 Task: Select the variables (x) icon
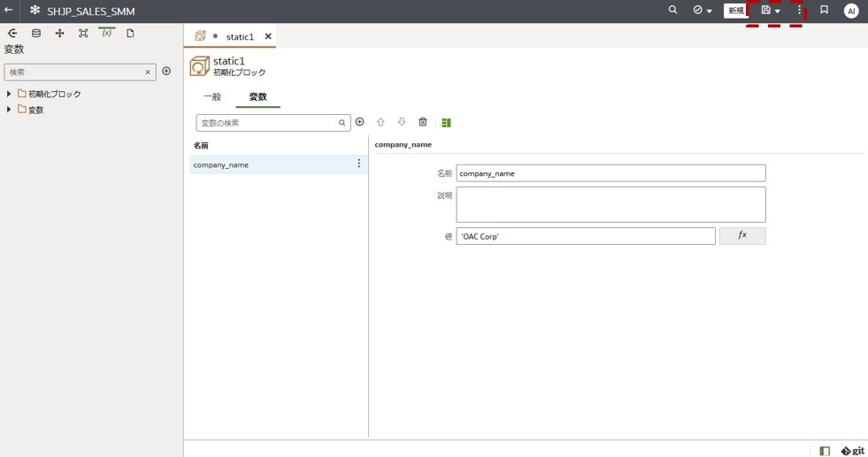pyautogui.click(x=107, y=34)
